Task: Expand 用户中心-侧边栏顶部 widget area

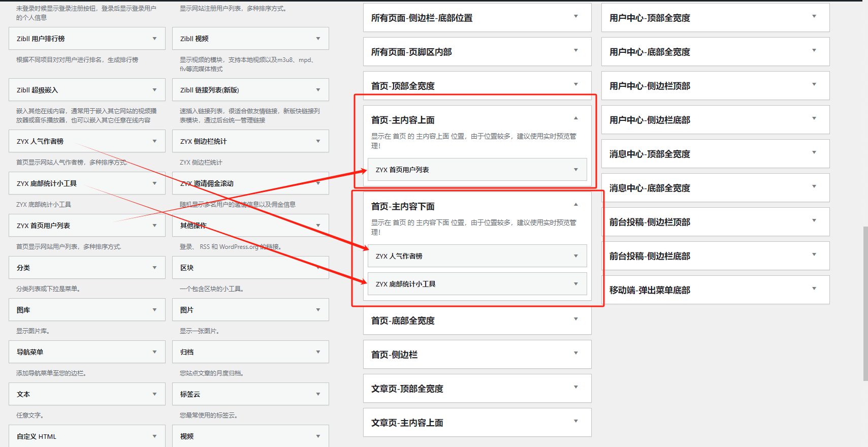Action: click(x=814, y=85)
